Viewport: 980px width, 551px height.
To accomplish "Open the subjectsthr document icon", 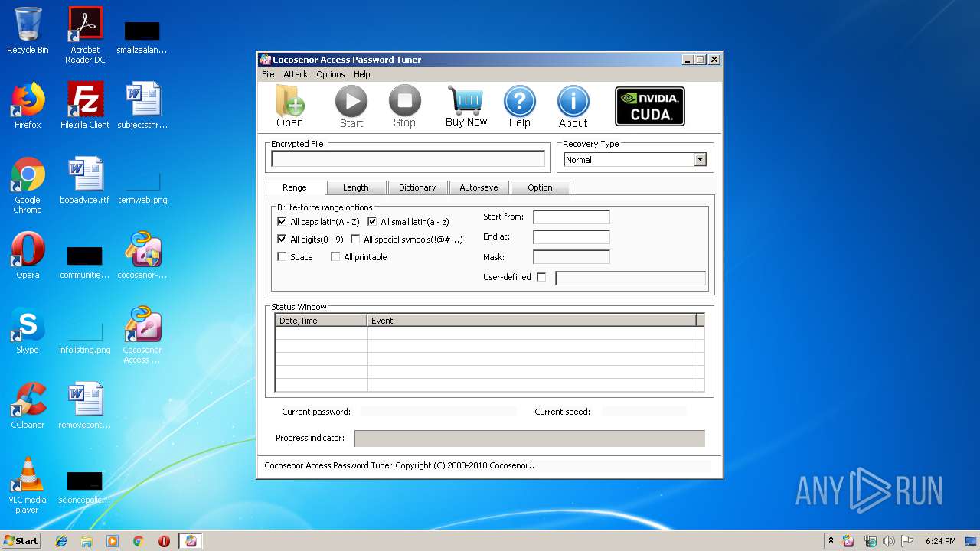I will pos(142,106).
